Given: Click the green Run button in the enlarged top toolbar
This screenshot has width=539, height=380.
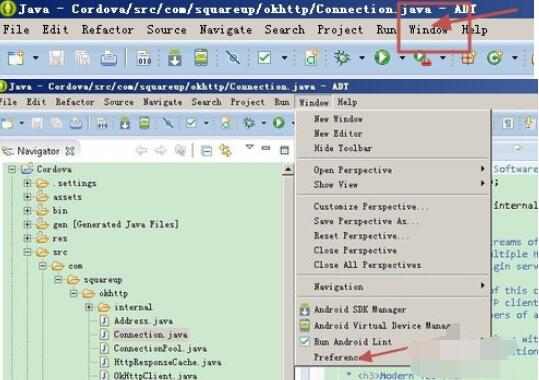Looking at the screenshot, I should click(382, 57).
